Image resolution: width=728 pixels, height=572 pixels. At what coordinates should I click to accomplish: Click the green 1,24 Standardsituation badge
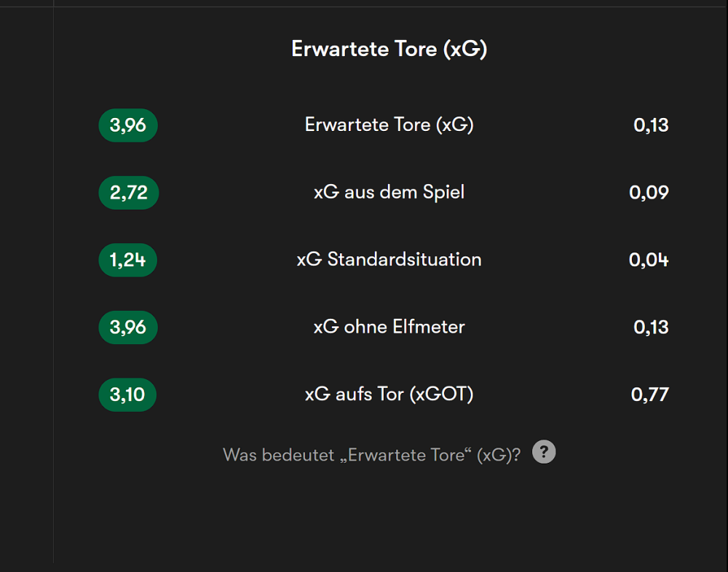(128, 260)
